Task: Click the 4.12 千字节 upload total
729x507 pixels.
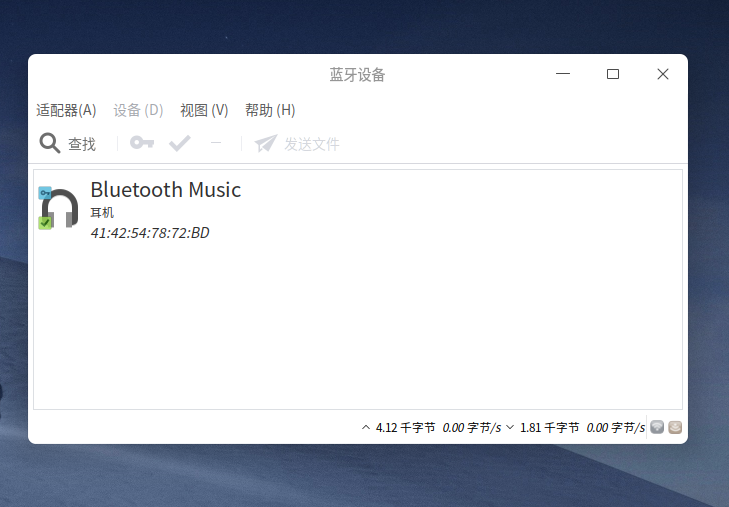Action: [x=405, y=428]
